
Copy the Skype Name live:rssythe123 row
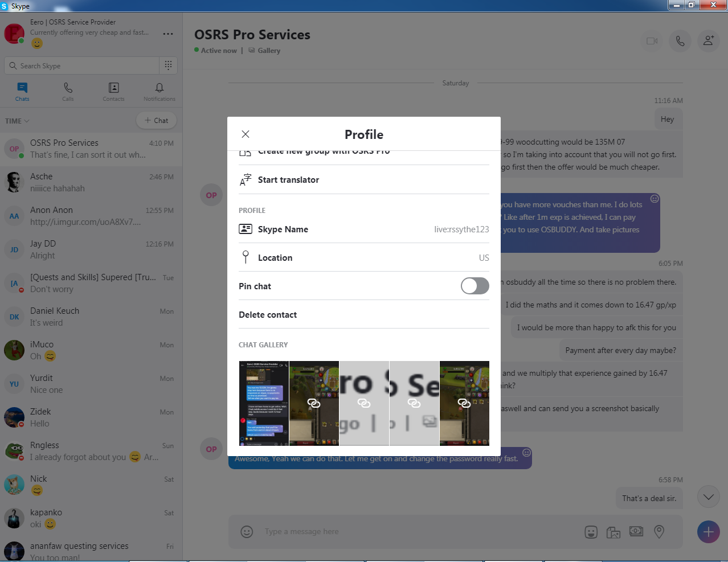(363, 229)
